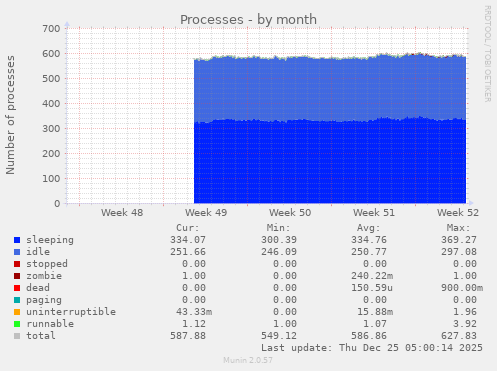Click the sleeping legend color swatch
The height and width of the screenshot is (371, 497).
coord(17,240)
